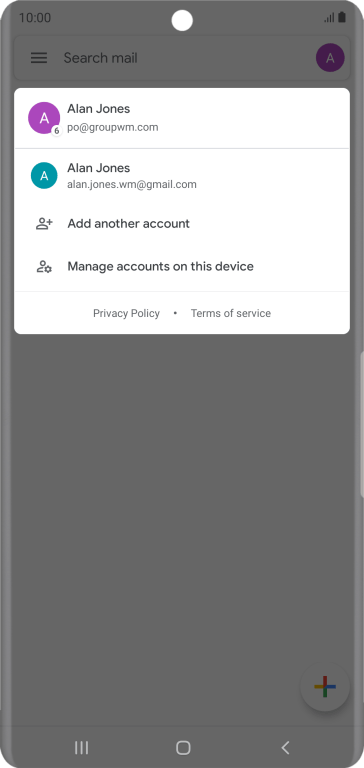Tap the Android home button
This screenshot has width=364, height=768.
click(x=183, y=747)
